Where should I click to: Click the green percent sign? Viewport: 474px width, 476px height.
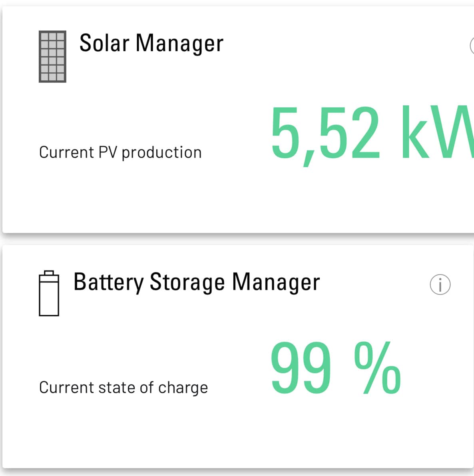click(377, 368)
